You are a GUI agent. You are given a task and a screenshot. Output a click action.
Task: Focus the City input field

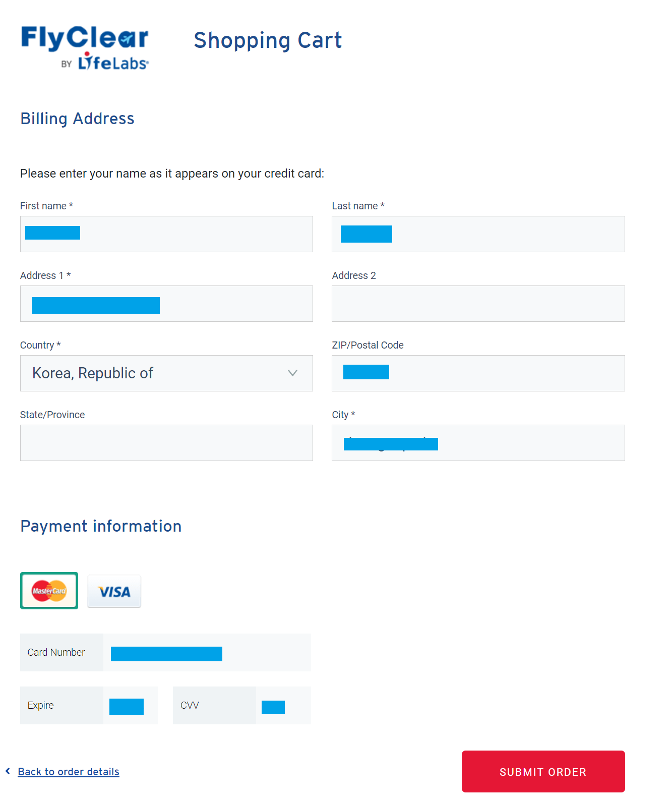[x=478, y=443]
